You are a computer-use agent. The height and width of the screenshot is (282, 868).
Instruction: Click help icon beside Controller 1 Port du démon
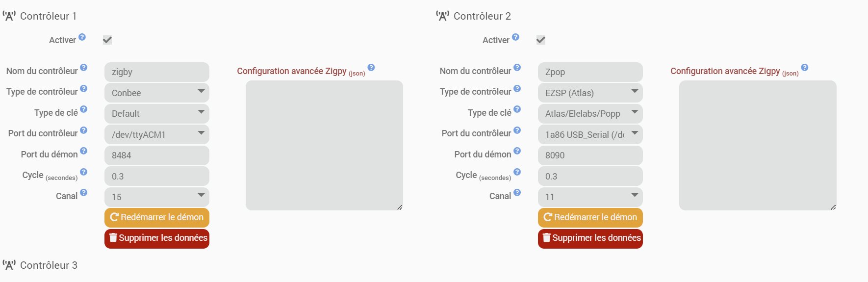(84, 151)
